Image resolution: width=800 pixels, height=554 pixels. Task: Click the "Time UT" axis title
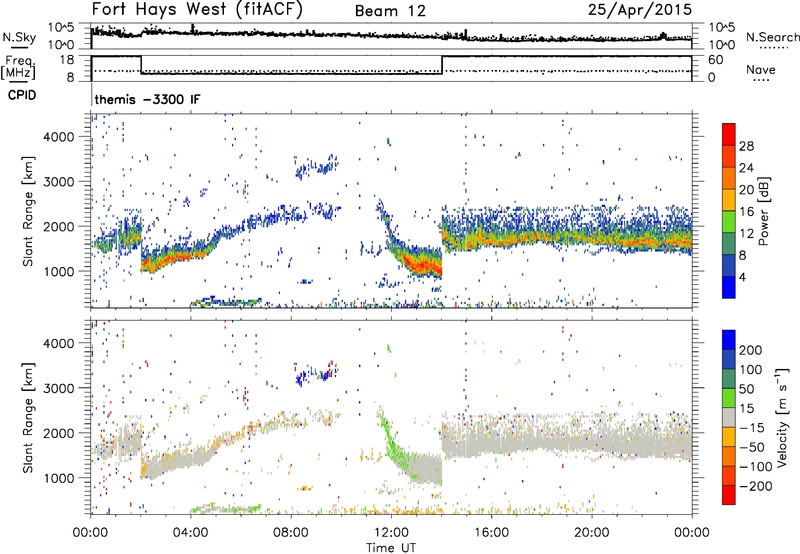pyautogui.click(x=391, y=548)
